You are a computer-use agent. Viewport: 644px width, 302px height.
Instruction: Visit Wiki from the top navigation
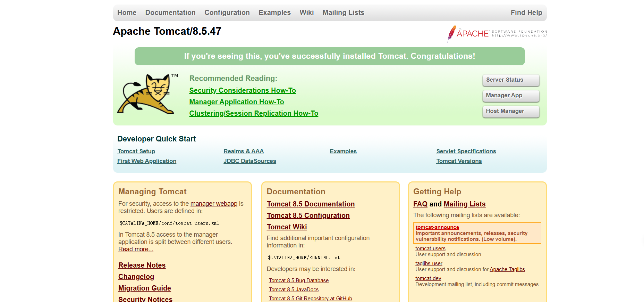pyautogui.click(x=307, y=13)
